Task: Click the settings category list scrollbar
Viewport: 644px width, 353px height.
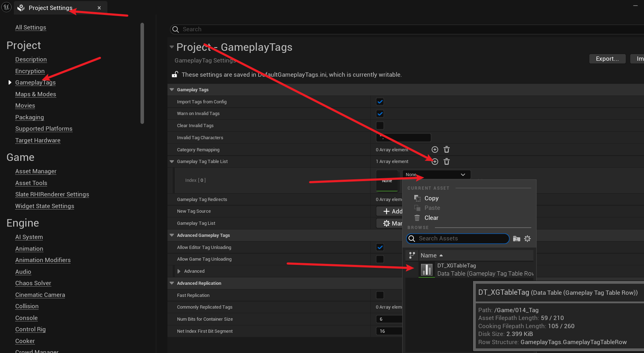Action: tap(142, 73)
